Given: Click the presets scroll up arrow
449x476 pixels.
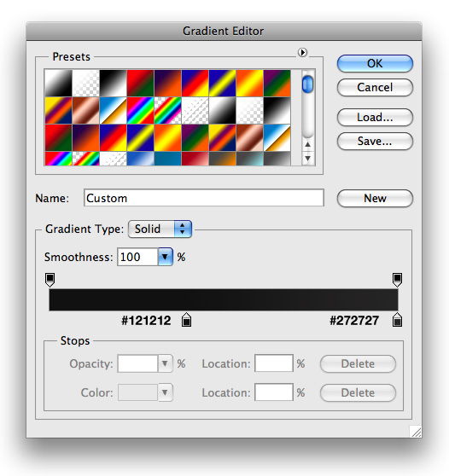Looking at the screenshot, I should click(308, 144).
